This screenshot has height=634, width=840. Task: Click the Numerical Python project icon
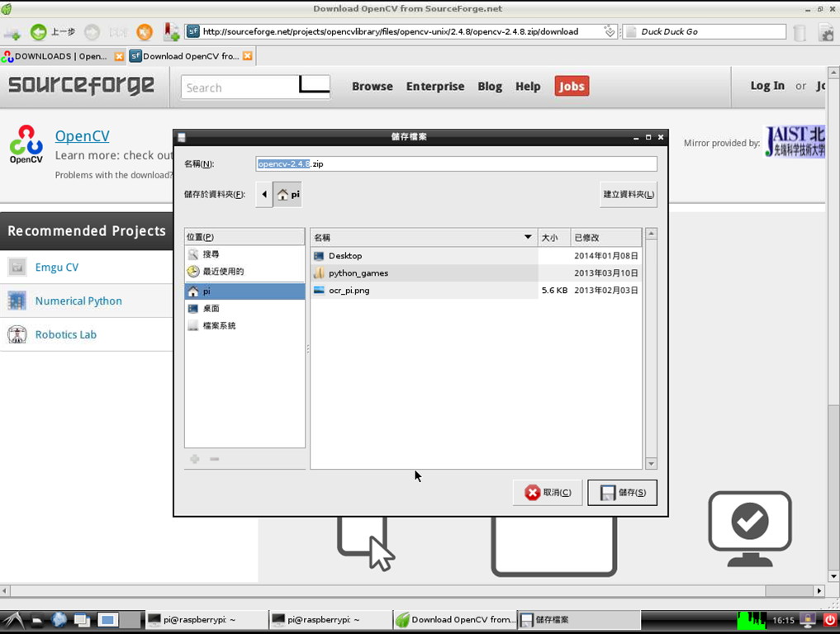click(x=17, y=300)
